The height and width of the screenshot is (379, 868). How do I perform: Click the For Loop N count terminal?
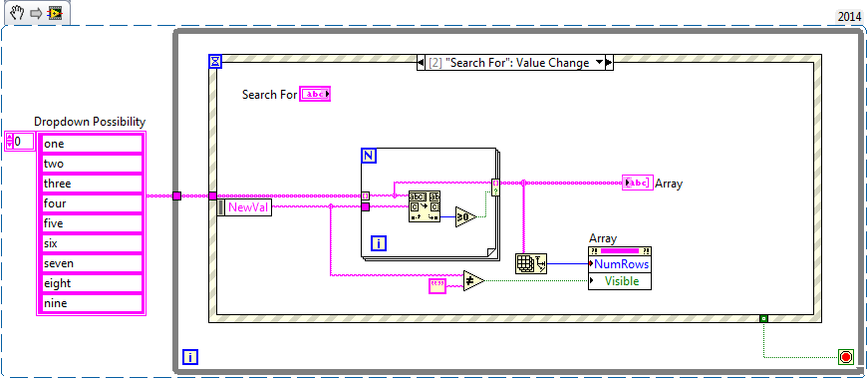click(x=369, y=156)
